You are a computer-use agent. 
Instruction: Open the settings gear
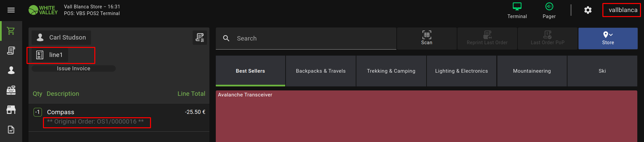(588, 10)
